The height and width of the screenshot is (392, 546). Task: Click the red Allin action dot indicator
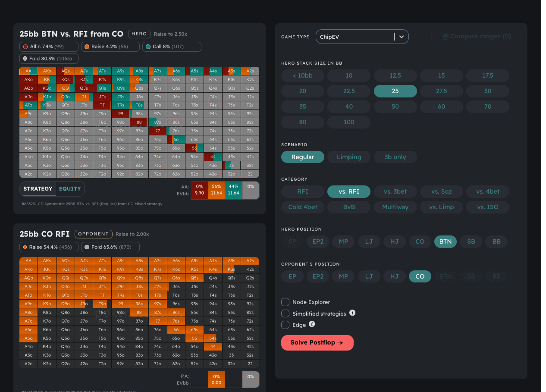tap(25, 47)
